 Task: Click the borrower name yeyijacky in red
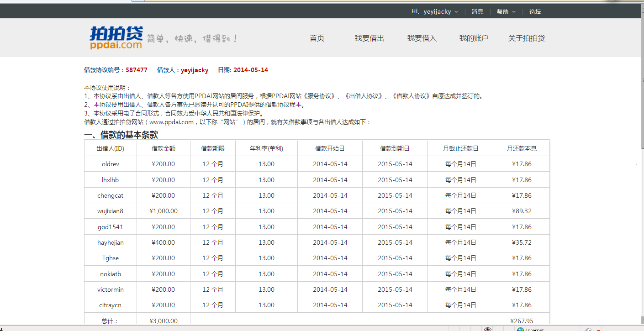pos(195,70)
